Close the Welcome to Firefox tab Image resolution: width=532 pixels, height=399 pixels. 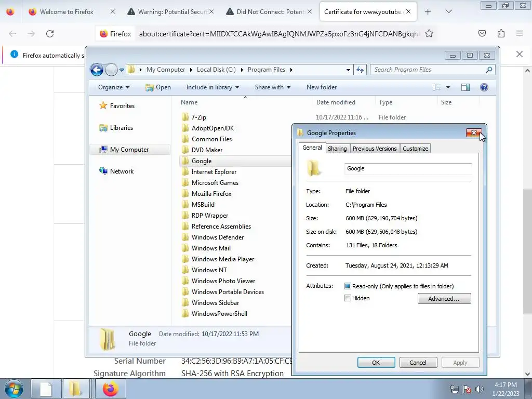(x=112, y=11)
